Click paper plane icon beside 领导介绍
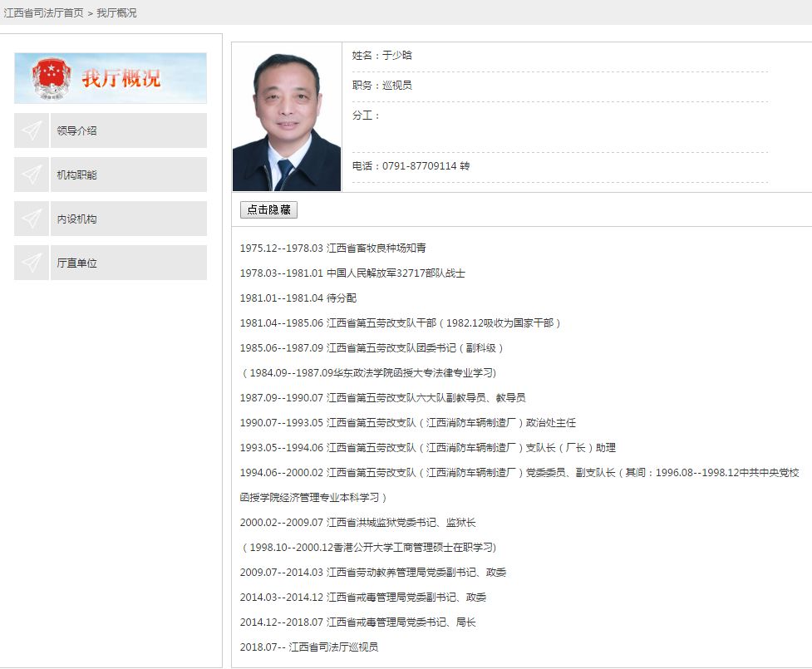This screenshot has width=812, height=669. (x=32, y=130)
